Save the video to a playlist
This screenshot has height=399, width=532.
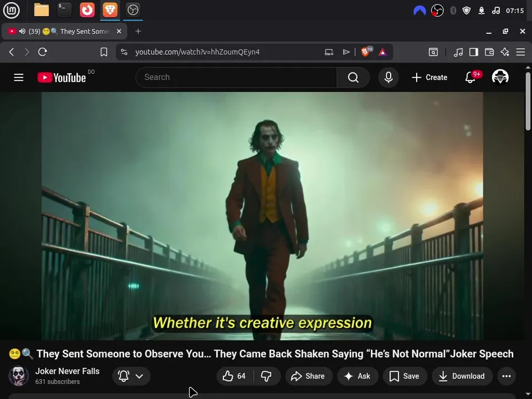(x=405, y=376)
